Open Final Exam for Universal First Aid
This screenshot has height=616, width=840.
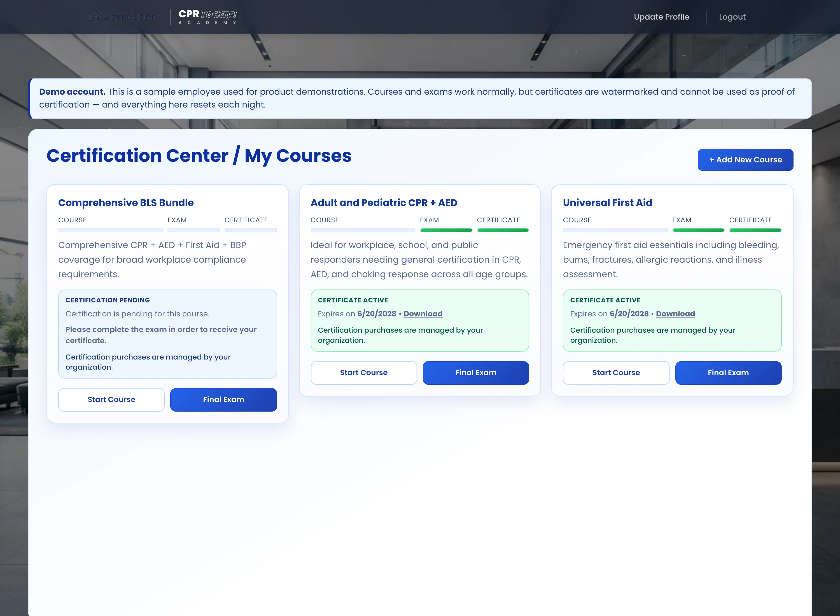(728, 372)
